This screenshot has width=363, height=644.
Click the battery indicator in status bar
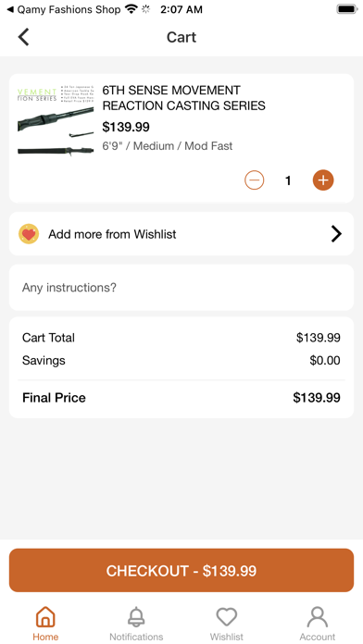(x=347, y=9)
